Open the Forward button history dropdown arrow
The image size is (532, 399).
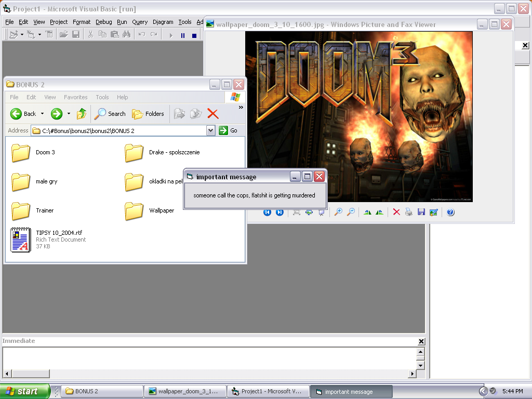69,114
